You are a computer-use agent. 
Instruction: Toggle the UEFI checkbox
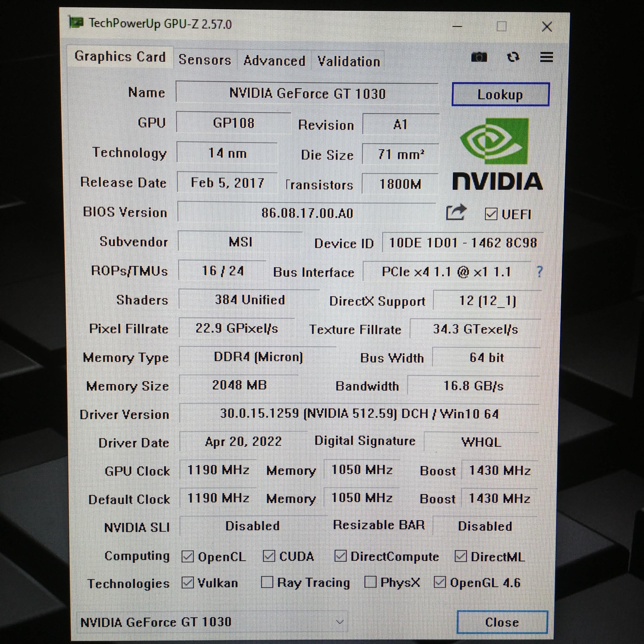491,214
